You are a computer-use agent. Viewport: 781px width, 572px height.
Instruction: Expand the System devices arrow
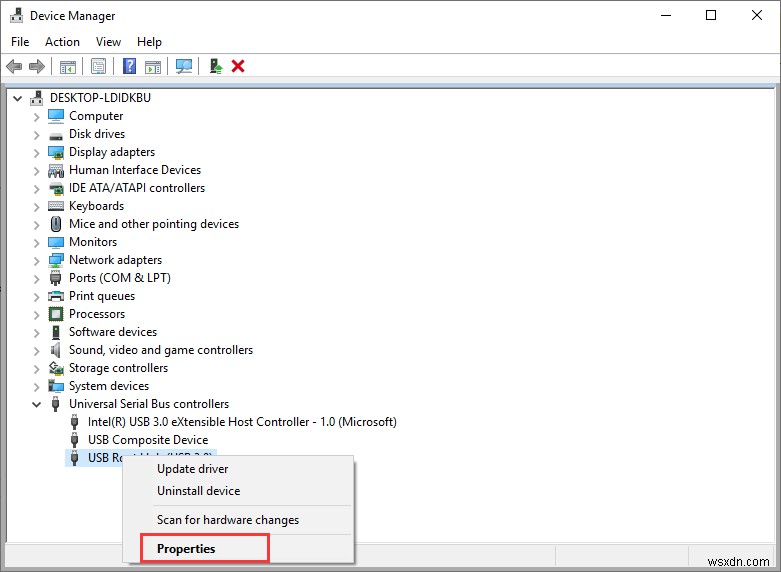tap(36, 387)
